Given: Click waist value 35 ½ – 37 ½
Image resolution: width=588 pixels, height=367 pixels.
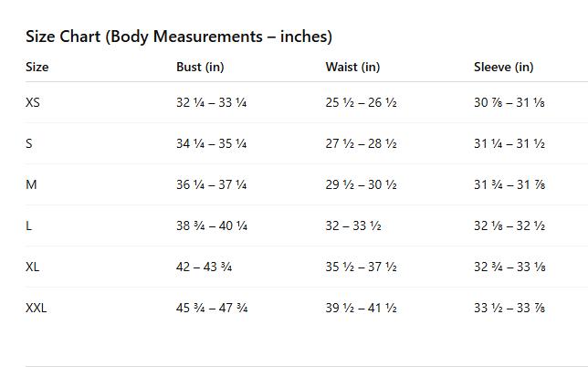Looking at the screenshot, I should coord(361,267).
